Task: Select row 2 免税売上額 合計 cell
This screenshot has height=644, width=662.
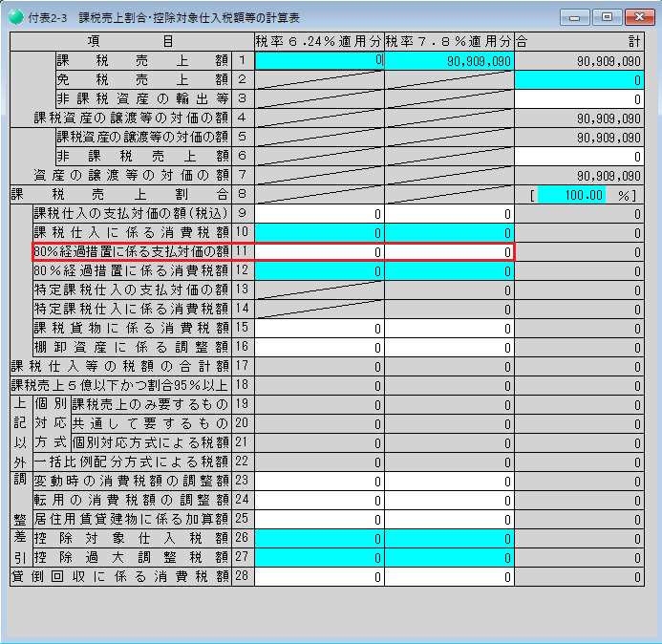Action: pos(578,80)
